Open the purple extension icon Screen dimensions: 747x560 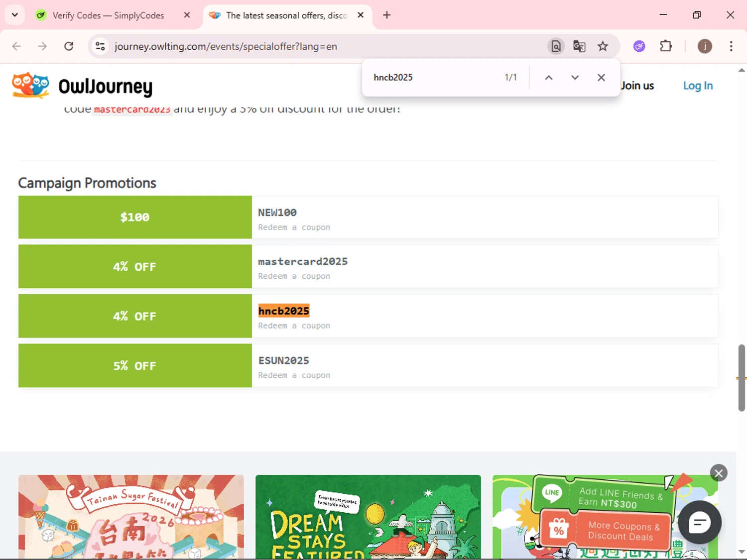pyautogui.click(x=639, y=46)
